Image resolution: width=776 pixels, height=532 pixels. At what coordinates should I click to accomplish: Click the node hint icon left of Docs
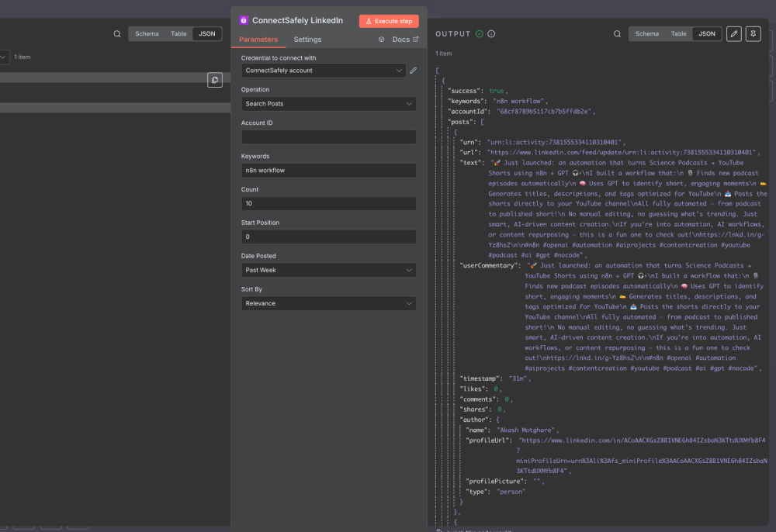coord(379,39)
